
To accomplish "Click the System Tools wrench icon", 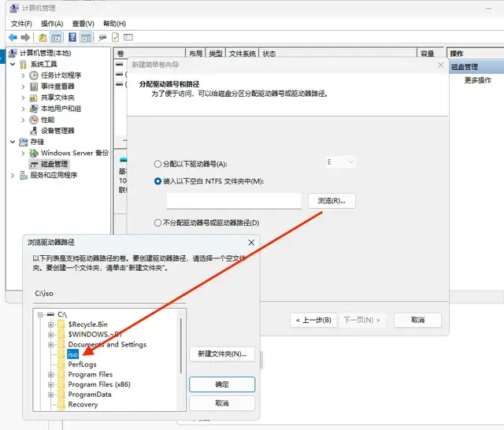I will 23,65.
